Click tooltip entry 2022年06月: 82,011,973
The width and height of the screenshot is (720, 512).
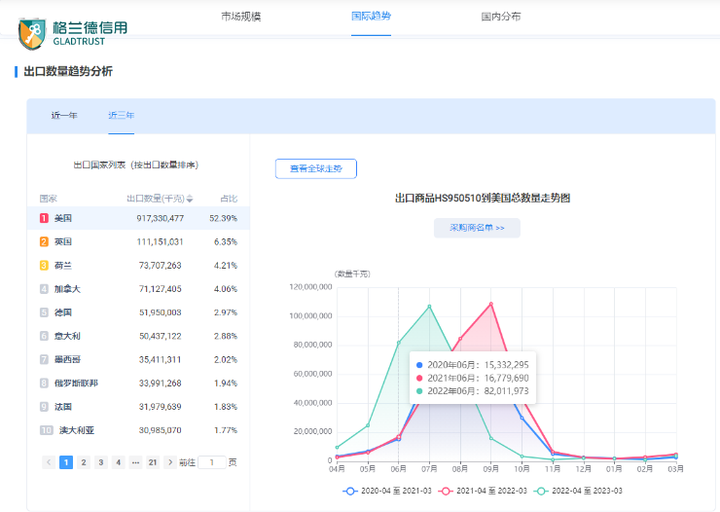click(x=472, y=391)
